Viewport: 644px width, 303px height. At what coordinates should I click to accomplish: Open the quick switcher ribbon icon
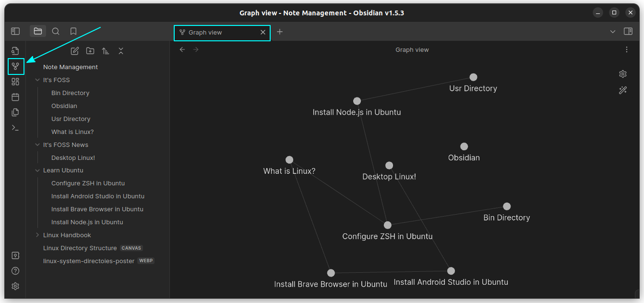coord(15,51)
